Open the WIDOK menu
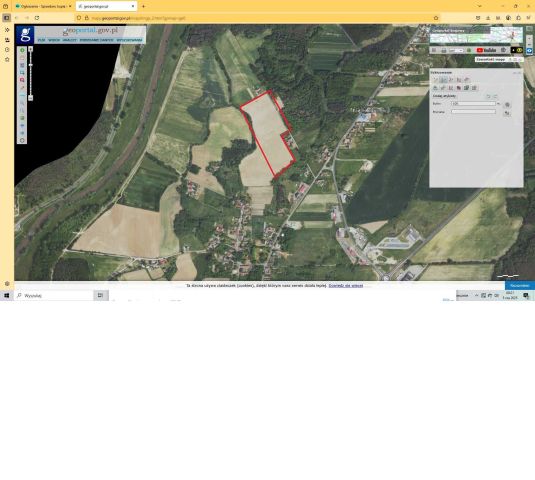This screenshot has height=480, width=535. tap(54, 40)
